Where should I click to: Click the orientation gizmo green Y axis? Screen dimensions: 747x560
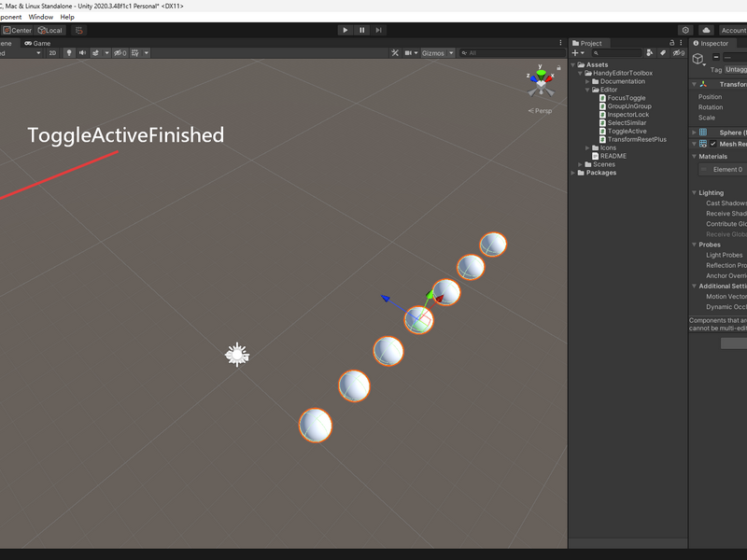541,73
